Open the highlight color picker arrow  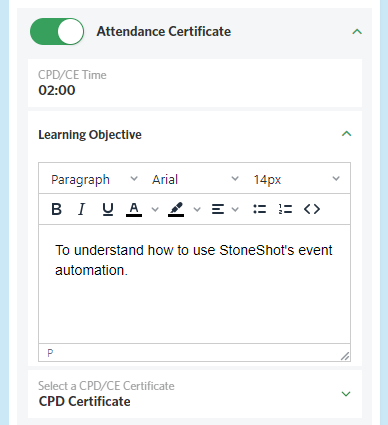[x=197, y=209]
